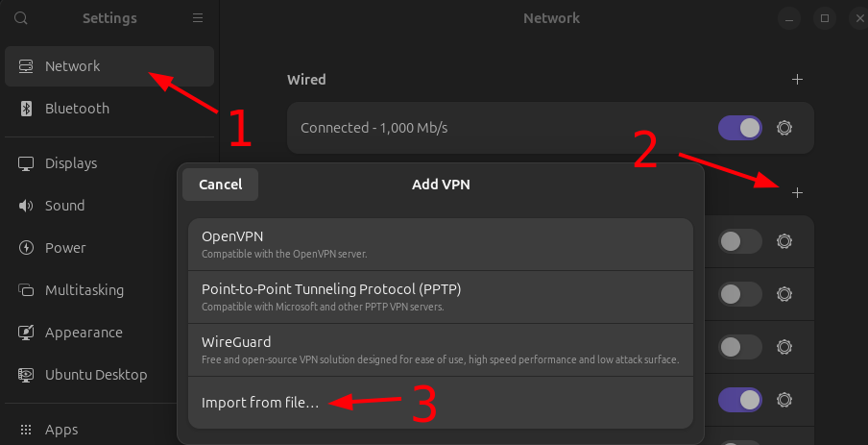Enable the first VPN toggle switch
Viewport: 868px width, 445px height.
(x=739, y=241)
